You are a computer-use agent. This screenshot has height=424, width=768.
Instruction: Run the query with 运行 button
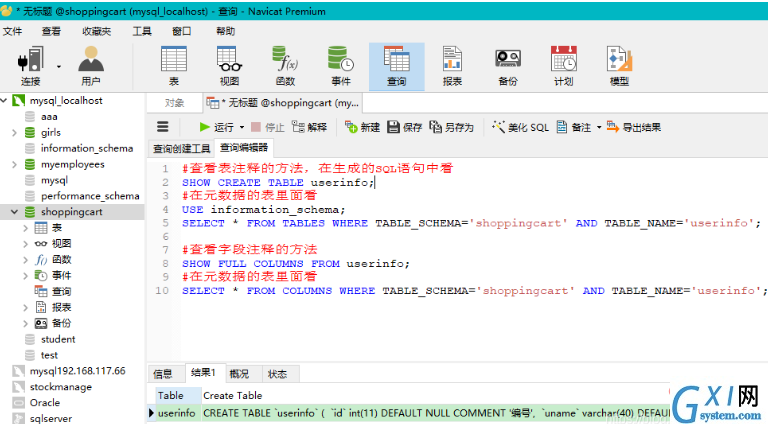point(216,127)
